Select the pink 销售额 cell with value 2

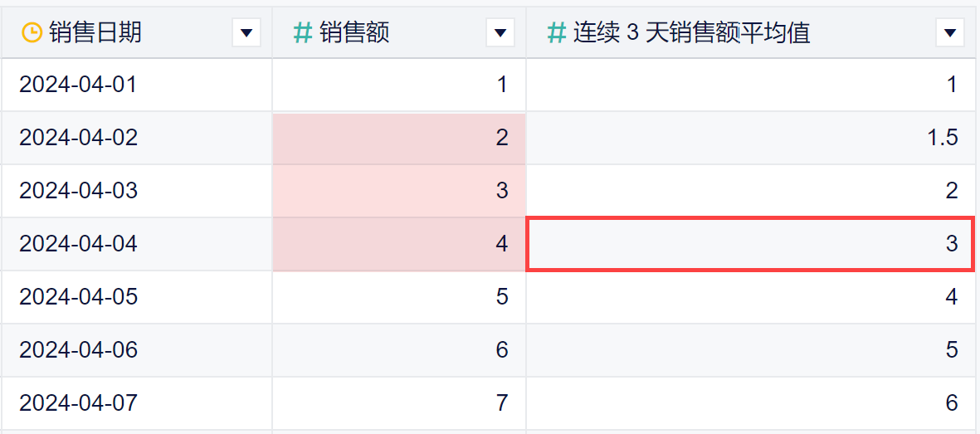pyautogui.click(x=399, y=138)
